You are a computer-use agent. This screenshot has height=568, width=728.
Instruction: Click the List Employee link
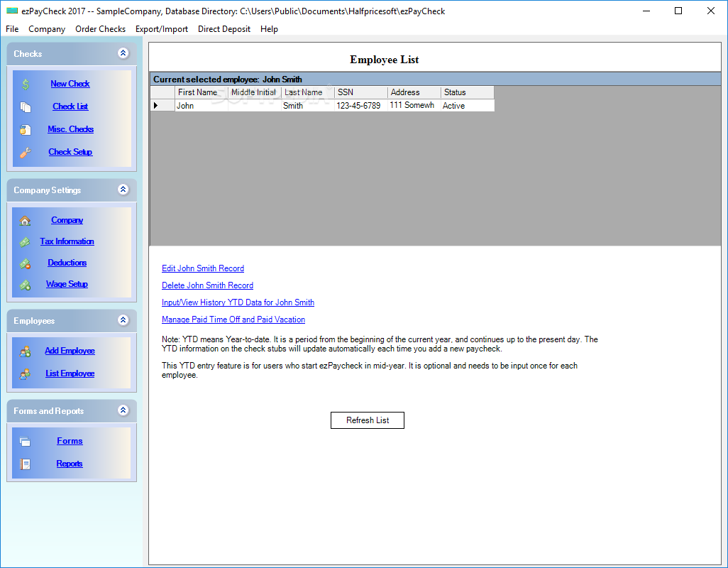pos(70,373)
